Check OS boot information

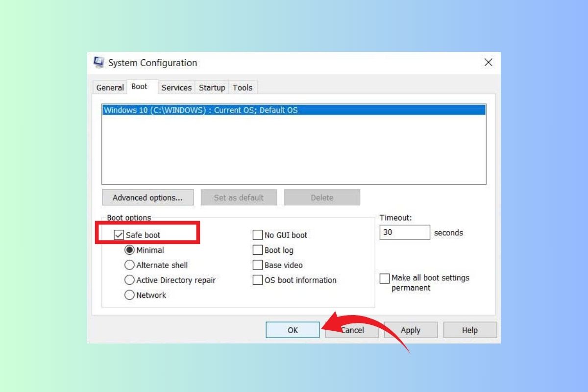point(258,280)
